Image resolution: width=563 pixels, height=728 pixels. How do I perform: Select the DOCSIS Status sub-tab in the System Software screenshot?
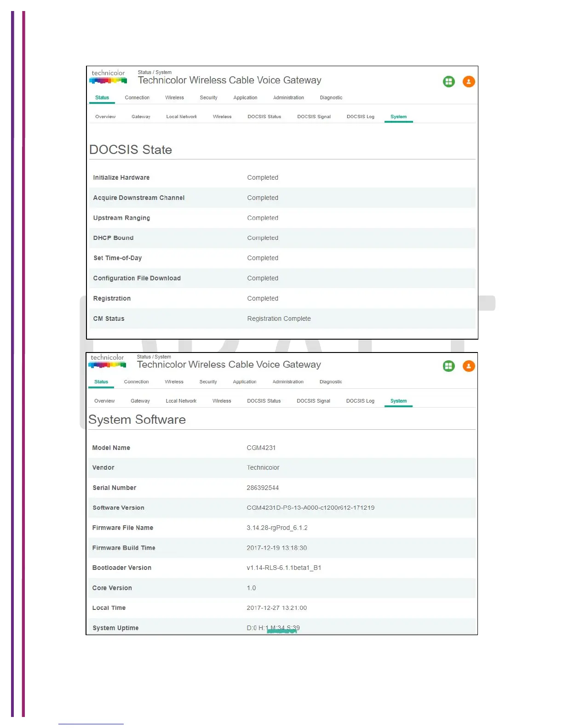point(264,401)
